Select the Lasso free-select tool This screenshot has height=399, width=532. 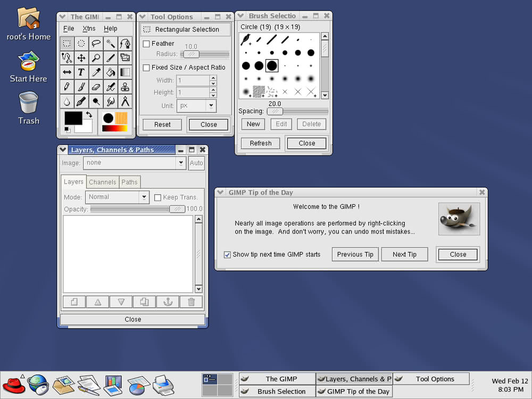(96, 44)
